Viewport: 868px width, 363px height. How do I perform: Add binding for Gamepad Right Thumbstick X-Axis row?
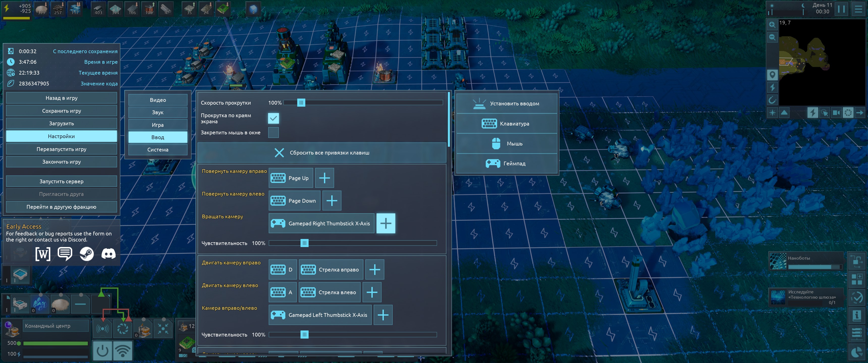(x=386, y=223)
